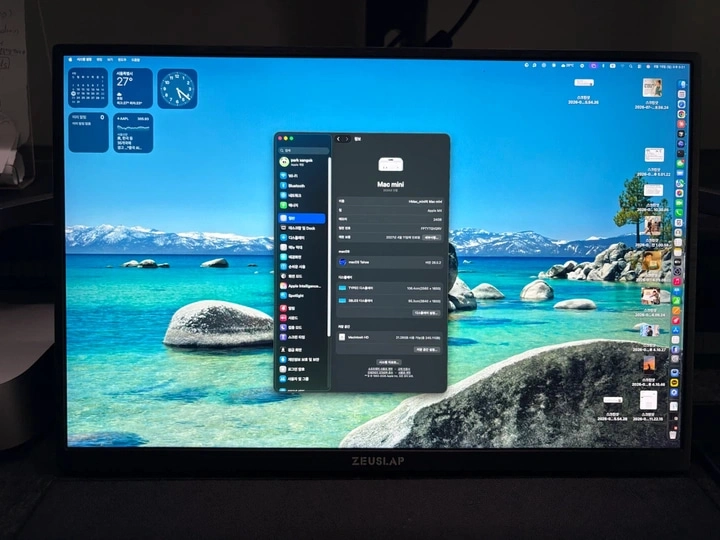Click the reminders widget showing 0
The height and width of the screenshot is (540, 720).
(x=88, y=132)
